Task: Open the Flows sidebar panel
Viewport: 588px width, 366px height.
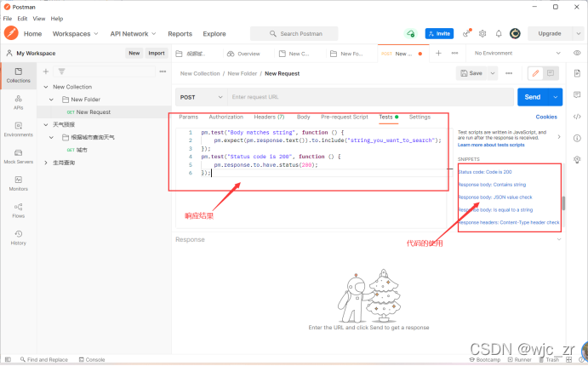Action: pyautogui.click(x=19, y=210)
